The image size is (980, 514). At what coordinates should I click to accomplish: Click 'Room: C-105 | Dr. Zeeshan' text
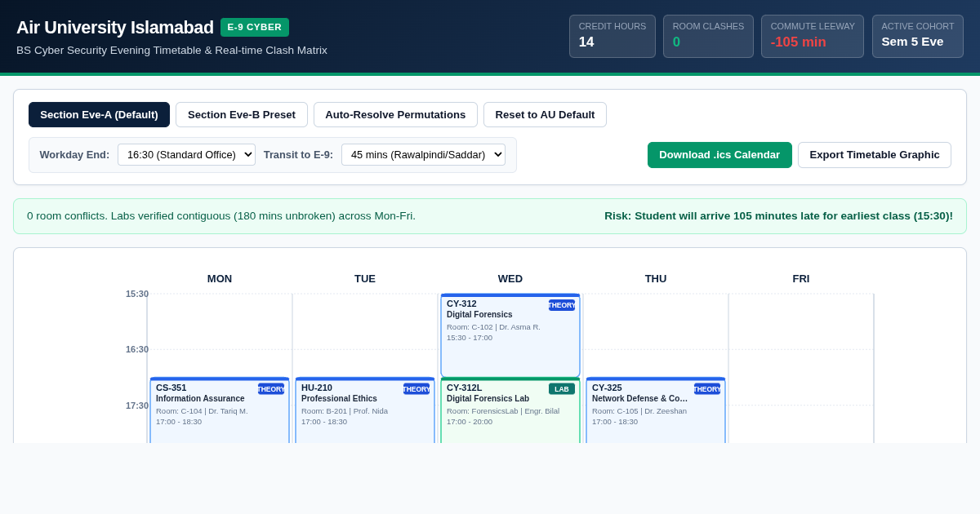point(639,411)
